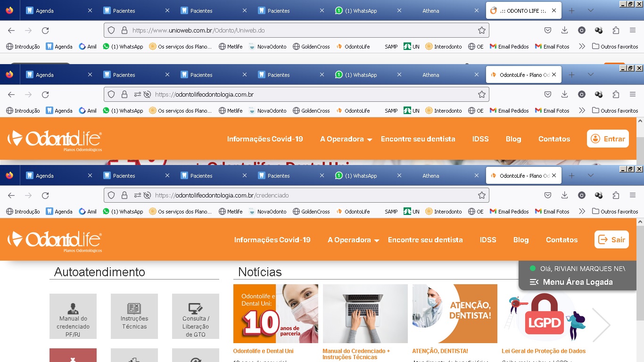Open the Blog link in the credenciado window
The image size is (644, 362).
521,240
